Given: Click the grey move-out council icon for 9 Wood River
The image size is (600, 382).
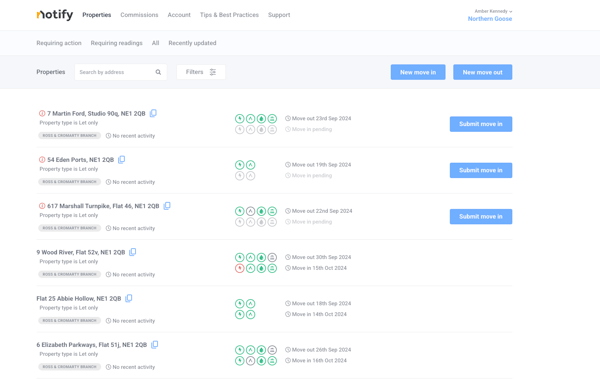Looking at the screenshot, I should tap(272, 258).
